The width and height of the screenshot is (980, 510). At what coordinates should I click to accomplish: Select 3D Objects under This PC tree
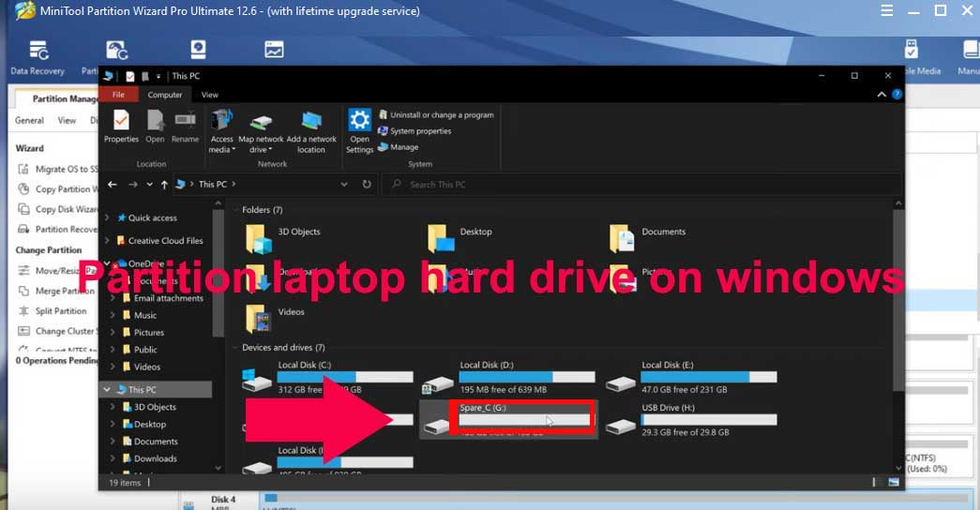[x=149, y=407]
